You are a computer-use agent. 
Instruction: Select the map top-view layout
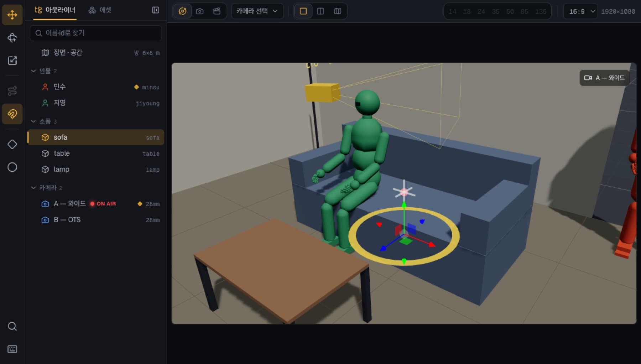coord(338,11)
